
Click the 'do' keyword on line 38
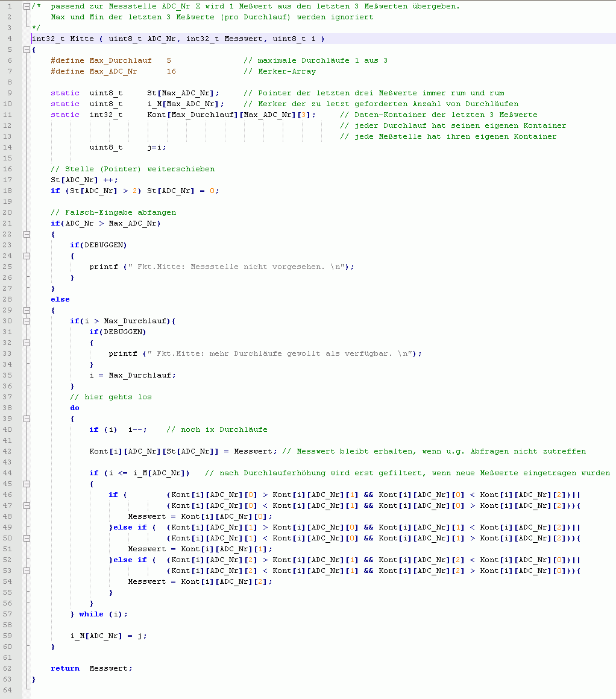pyautogui.click(x=75, y=408)
